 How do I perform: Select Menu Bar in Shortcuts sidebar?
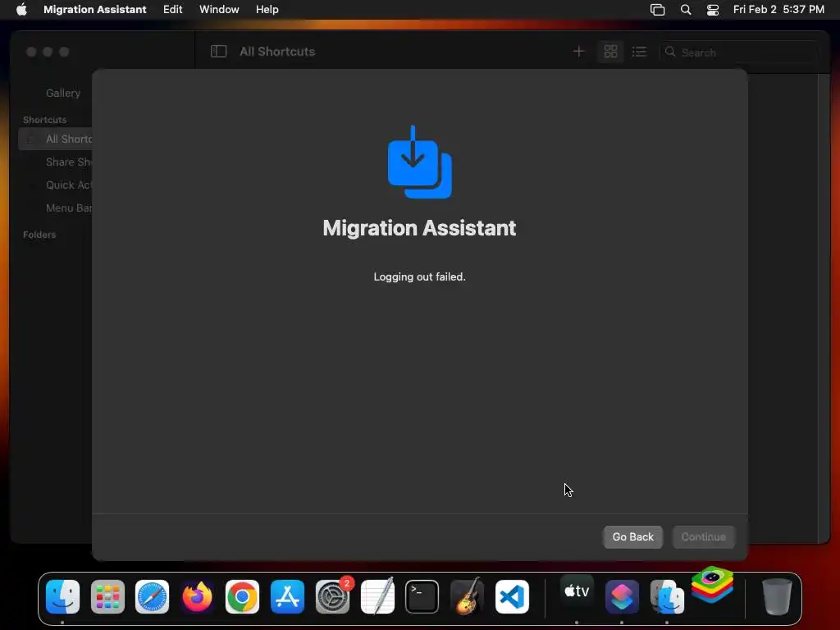[x=69, y=208]
